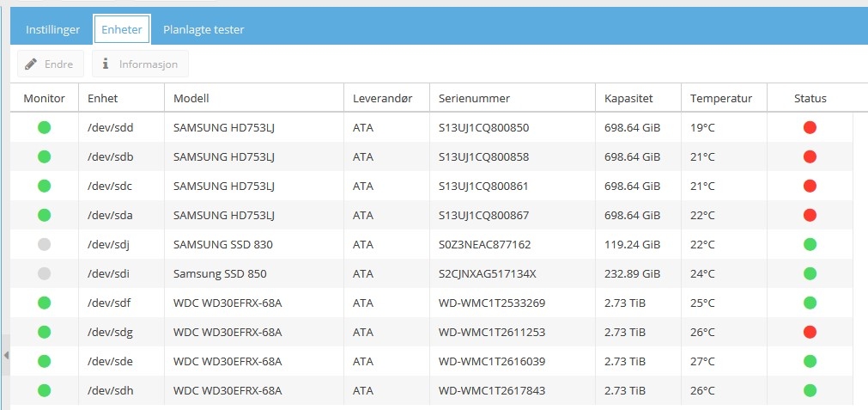Click the info icon on Informasjon button
Image resolution: width=868 pixels, height=410 pixels.
tap(106, 64)
